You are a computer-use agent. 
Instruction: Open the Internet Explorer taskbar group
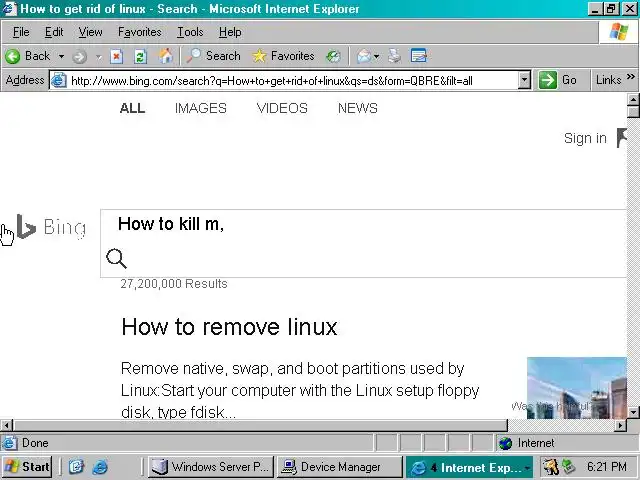pyautogui.click(x=469, y=467)
